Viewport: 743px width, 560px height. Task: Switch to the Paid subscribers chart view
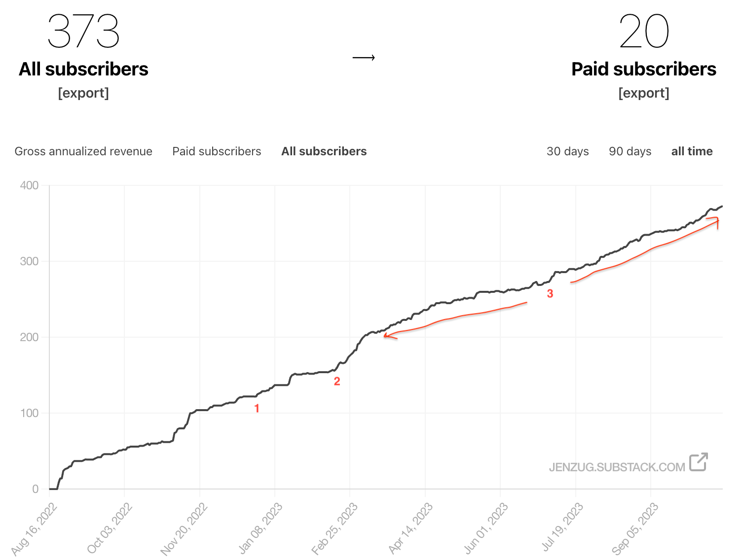[x=217, y=151]
